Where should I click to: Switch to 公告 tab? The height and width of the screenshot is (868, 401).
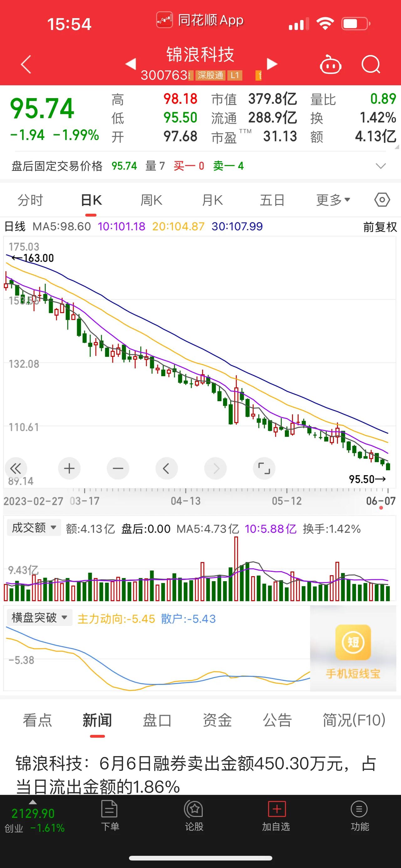point(277,720)
